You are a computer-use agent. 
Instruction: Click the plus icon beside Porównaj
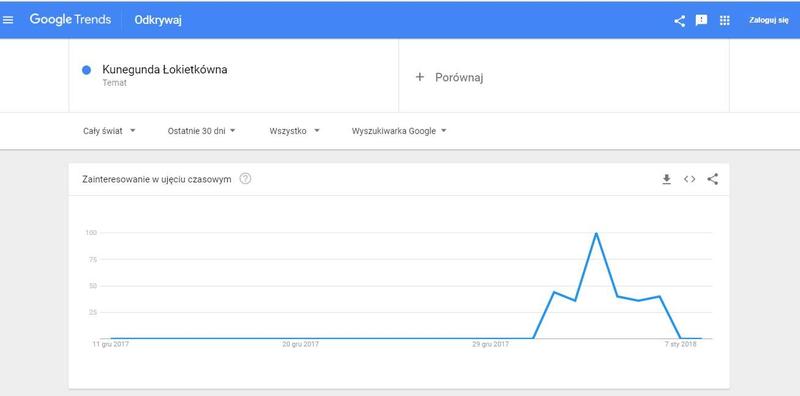point(420,77)
